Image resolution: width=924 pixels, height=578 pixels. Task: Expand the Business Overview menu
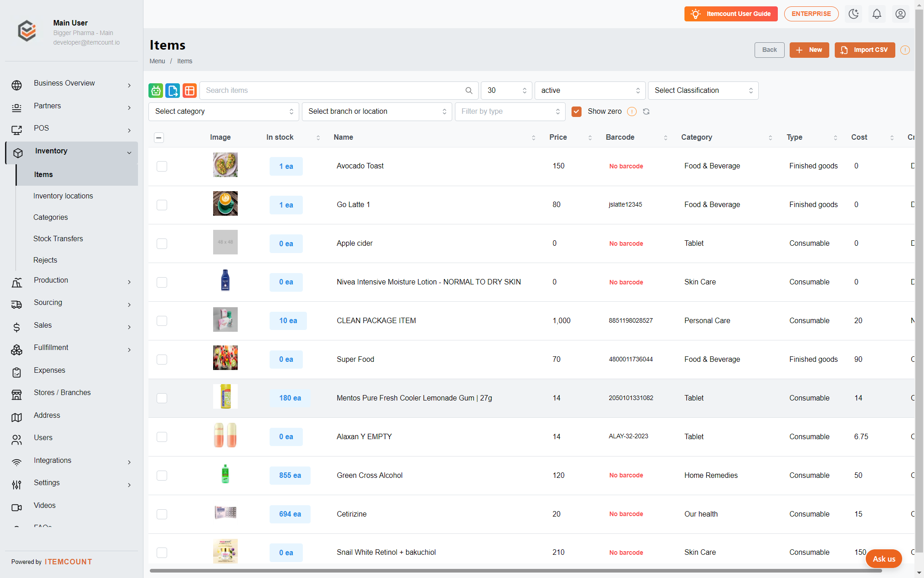[71, 85]
